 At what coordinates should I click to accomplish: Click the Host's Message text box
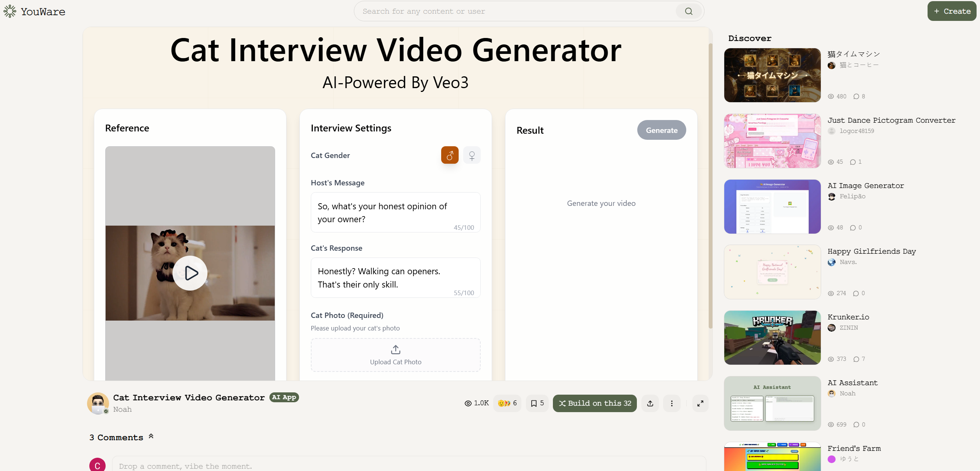396,212
